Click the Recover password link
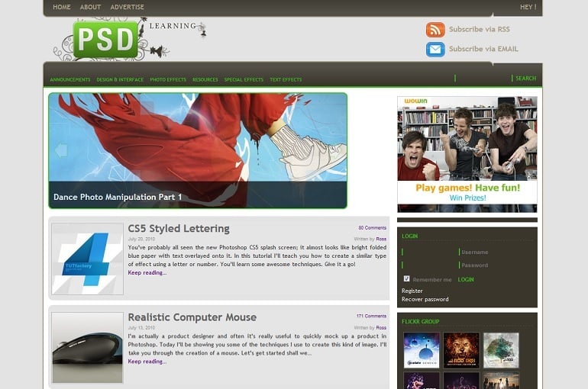 point(425,299)
